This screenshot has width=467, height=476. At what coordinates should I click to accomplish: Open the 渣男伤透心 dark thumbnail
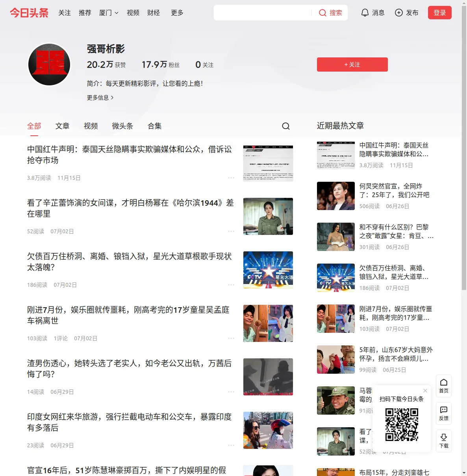(268, 377)
